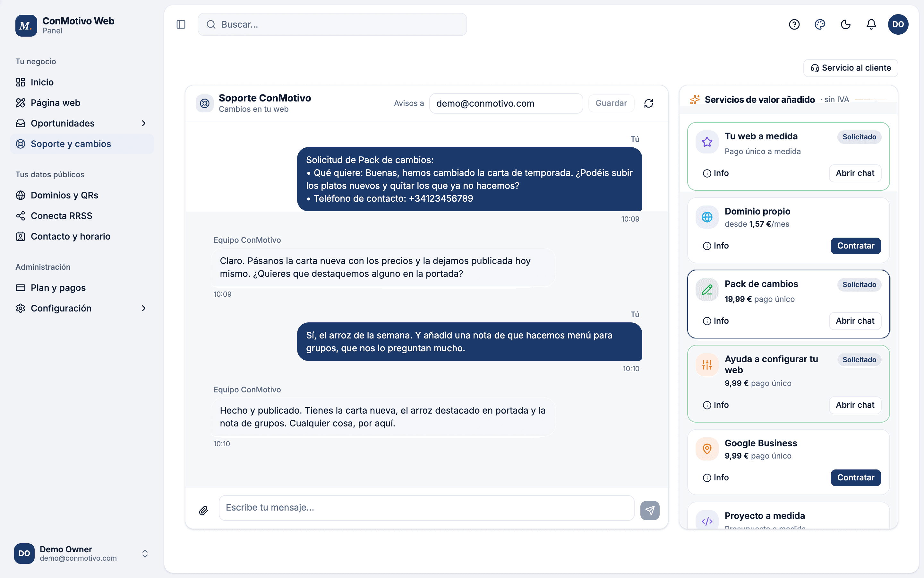This screenshot has width=924, height=578.
Task: Click the 'Claro. Pásanos la carta' message
Action: pos(383,267)
